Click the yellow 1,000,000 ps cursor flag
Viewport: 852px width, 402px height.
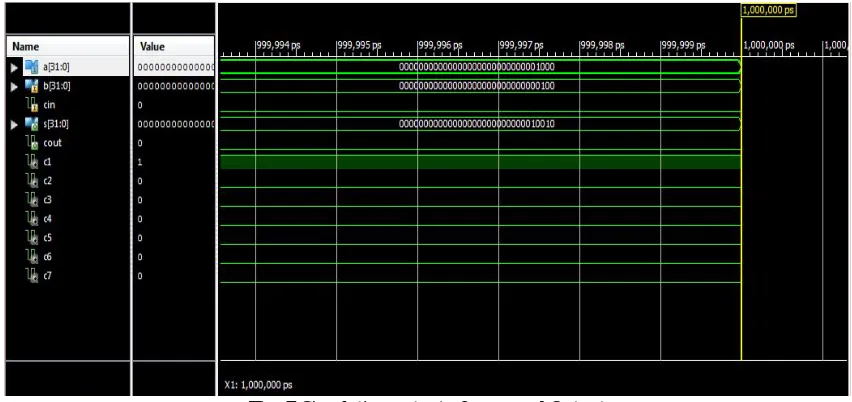point(769,10)
